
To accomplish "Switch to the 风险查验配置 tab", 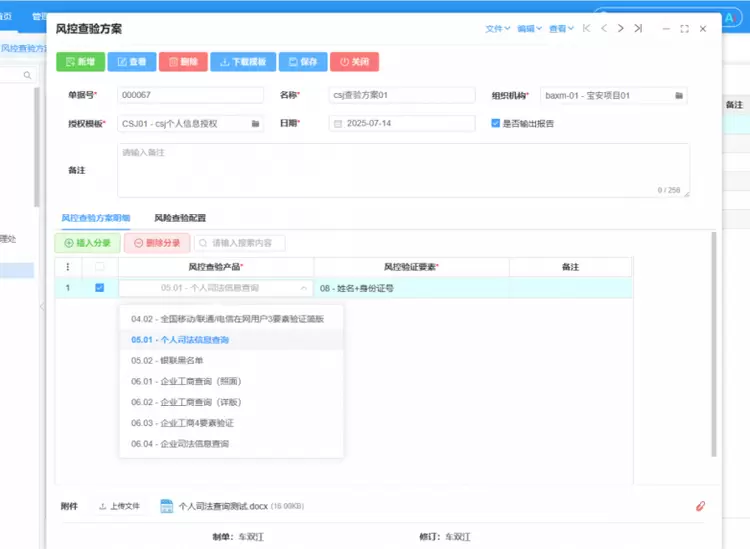I will (180, 217).
